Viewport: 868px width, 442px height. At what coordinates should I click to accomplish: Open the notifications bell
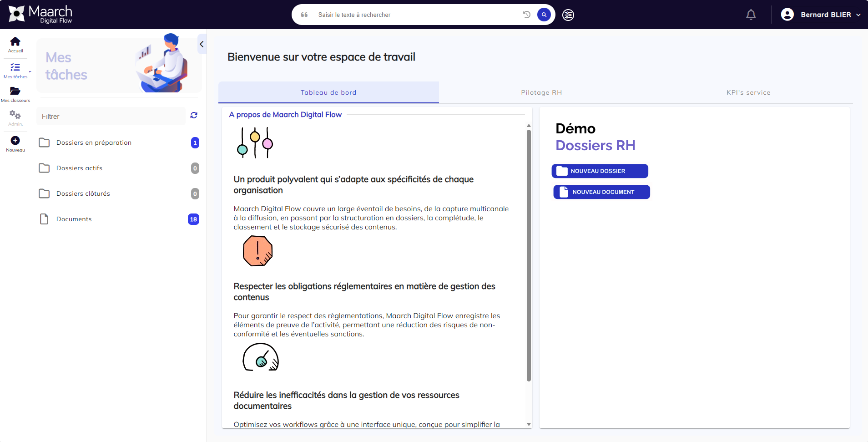coord(751,15)
